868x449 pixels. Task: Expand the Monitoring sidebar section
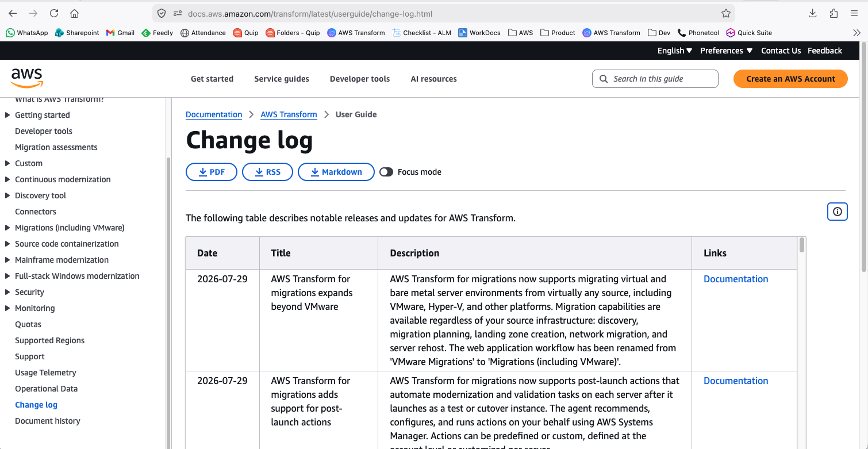click(7, 308)
